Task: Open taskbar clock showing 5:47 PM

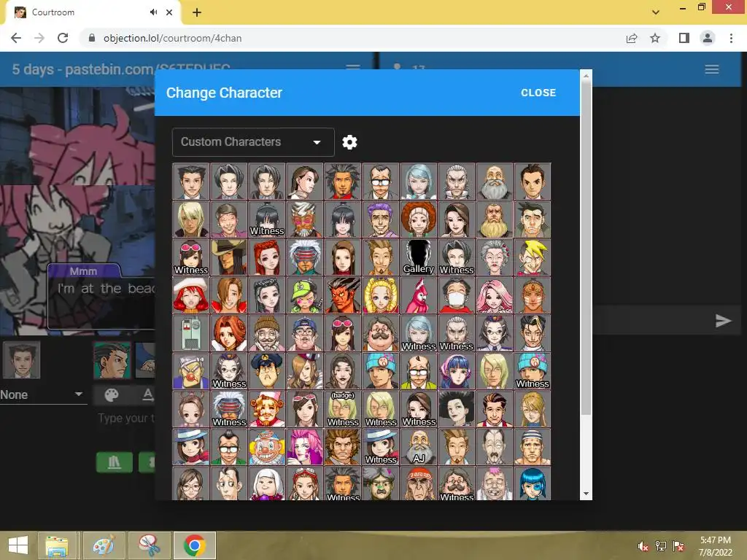Action: pos(715,546)
